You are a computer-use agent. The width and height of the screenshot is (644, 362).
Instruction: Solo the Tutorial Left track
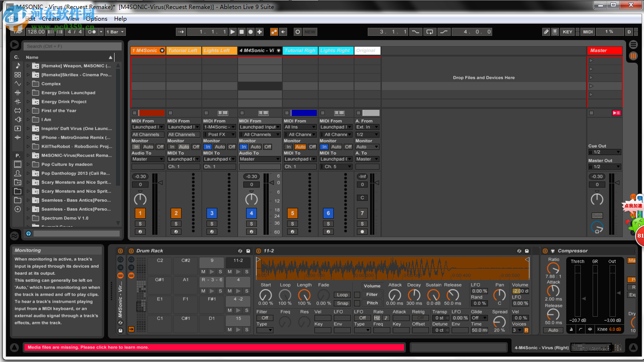(176, 224)
